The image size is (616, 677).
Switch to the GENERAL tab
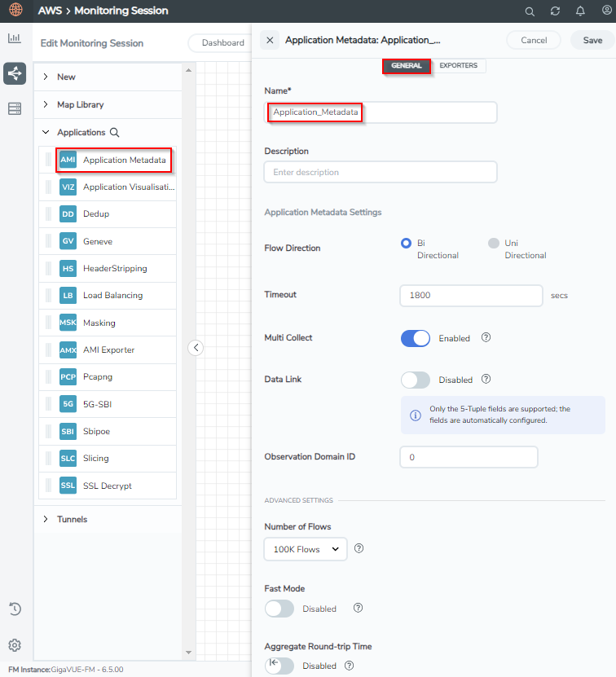(406, 66)
